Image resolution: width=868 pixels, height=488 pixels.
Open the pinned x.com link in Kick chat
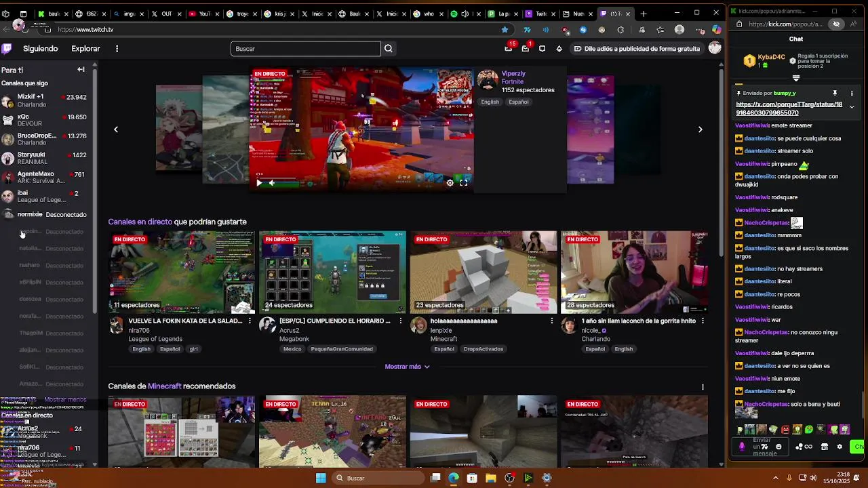pos(789,108)
